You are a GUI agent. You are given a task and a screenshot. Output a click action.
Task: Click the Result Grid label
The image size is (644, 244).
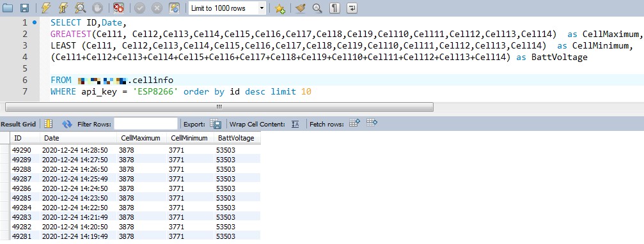[18, 124]
